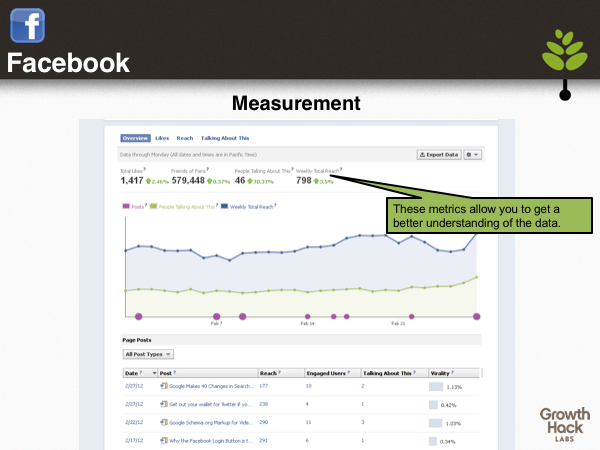Screen dimensions: 600x450
Task: Click the help mark beside the People Talking About This metric
Action: [293, 169]
